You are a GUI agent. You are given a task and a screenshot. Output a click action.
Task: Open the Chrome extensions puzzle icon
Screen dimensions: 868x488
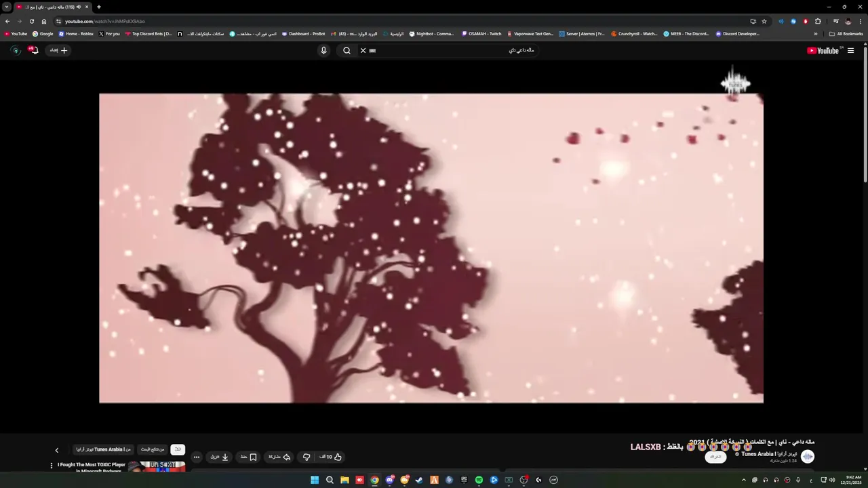(818, 21)
